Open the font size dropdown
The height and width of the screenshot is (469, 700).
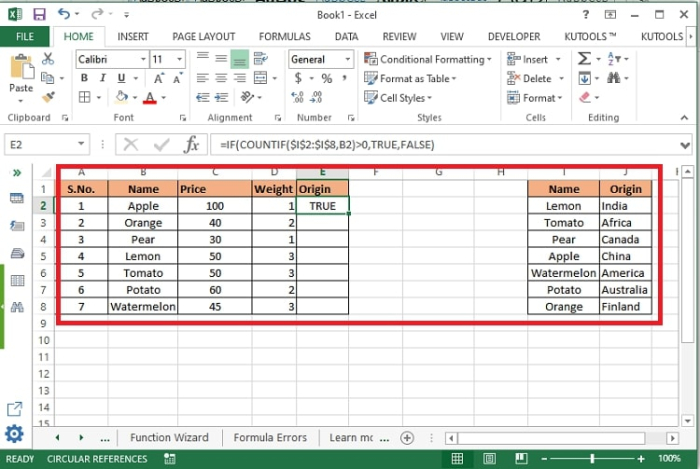[179, 59]
